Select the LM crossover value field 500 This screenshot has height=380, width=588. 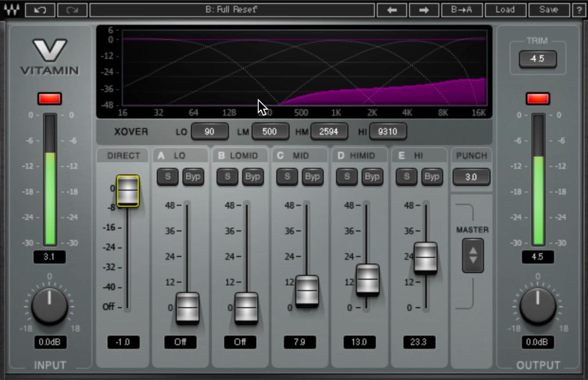(270, 131)
